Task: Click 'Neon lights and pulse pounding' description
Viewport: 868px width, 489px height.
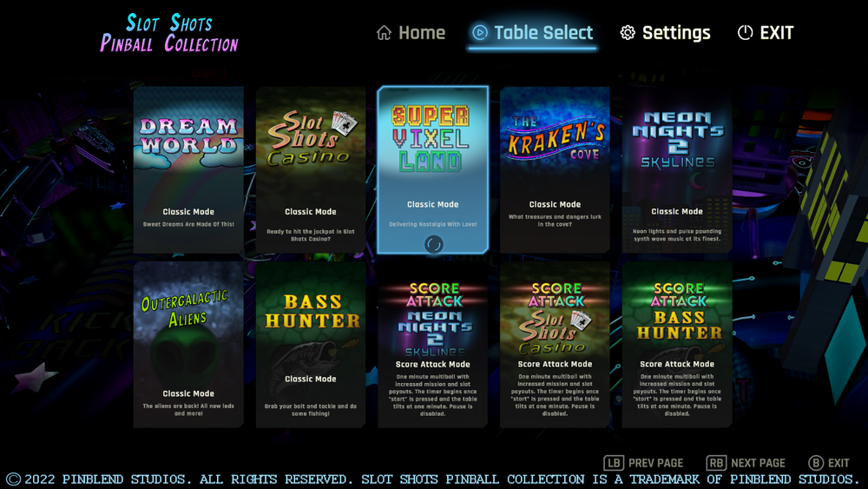Action: click(x=677, y=235)
